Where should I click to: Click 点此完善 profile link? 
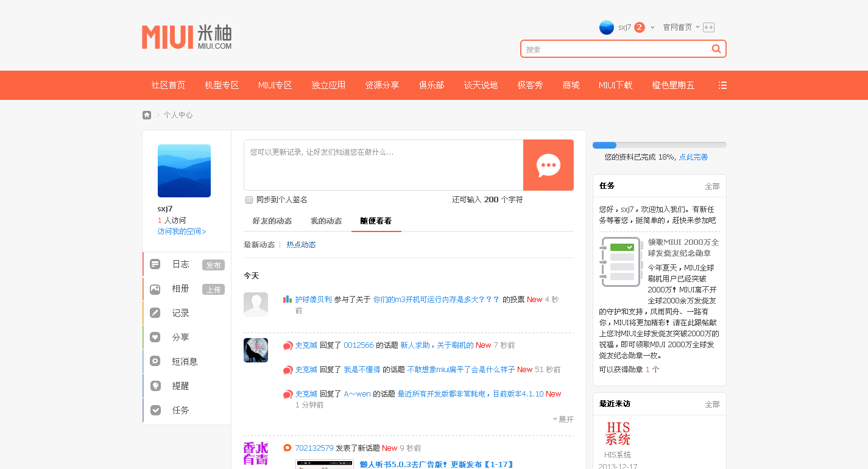pos(693,157)
